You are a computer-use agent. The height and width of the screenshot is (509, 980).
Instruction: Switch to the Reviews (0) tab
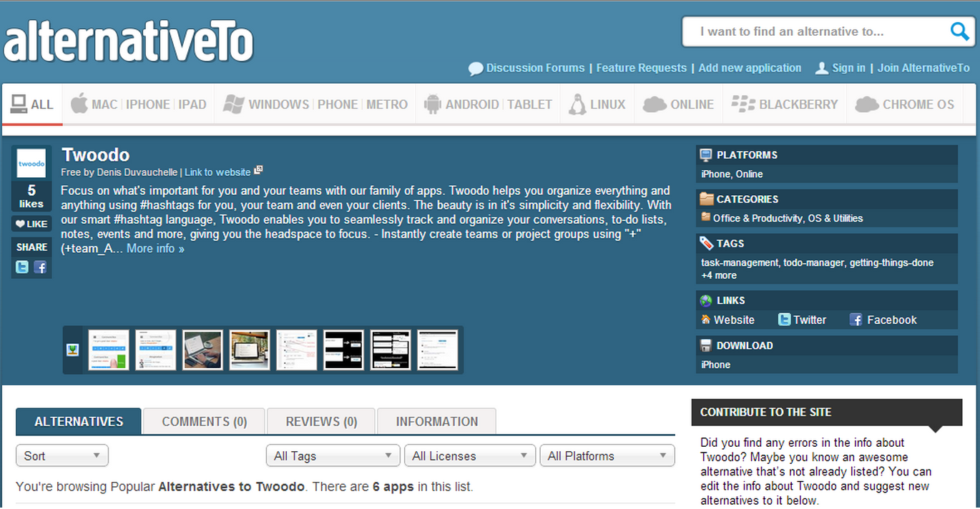point(322,421)
